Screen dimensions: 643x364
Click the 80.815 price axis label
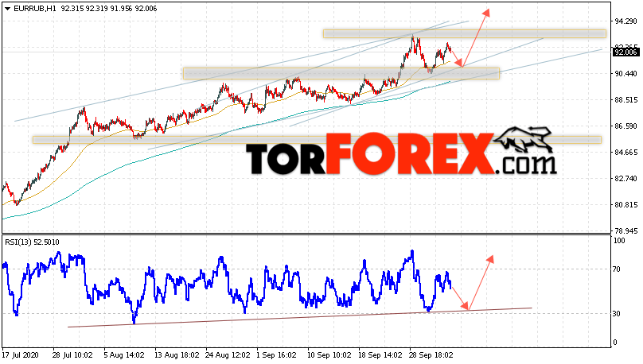click(x=625, y=205)
